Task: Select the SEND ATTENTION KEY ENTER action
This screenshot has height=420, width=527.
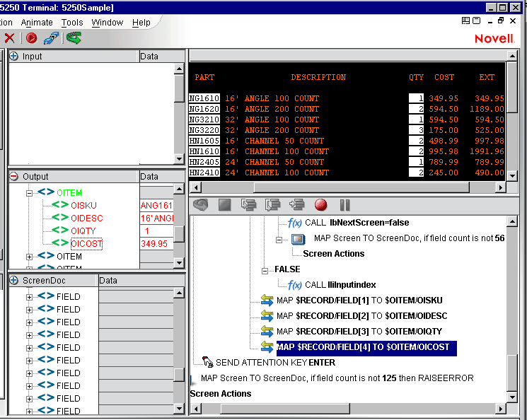Action: point(274,363)
